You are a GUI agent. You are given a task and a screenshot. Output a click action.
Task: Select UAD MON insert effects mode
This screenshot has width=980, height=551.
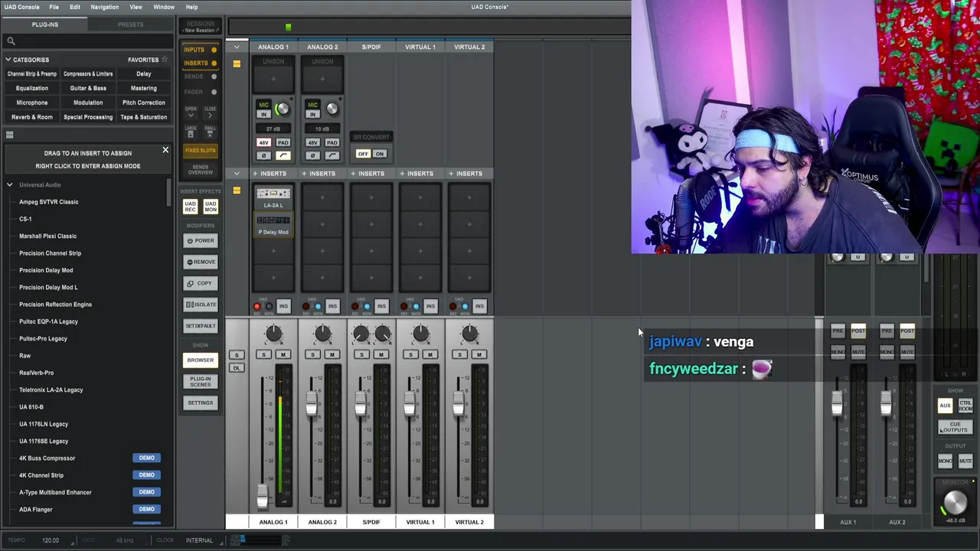[x=211, y=207]
